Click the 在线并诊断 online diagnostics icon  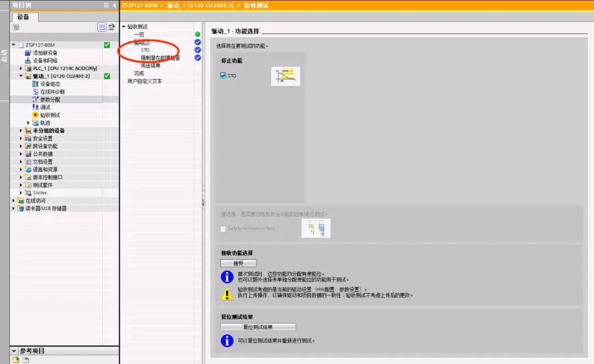pyautogui.click(x=35, y=92)
